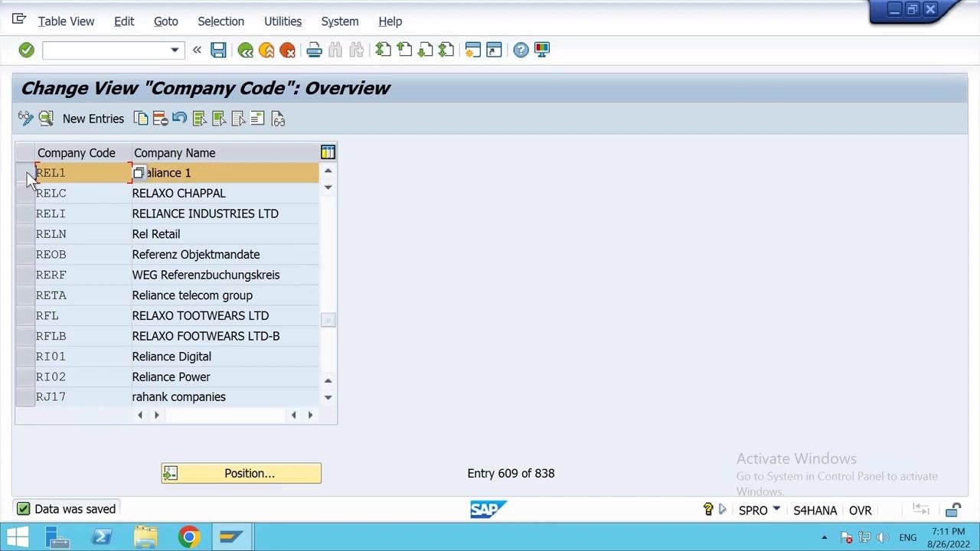
Task: Go to Next Page icon
Action: click(x=425, y=50)
